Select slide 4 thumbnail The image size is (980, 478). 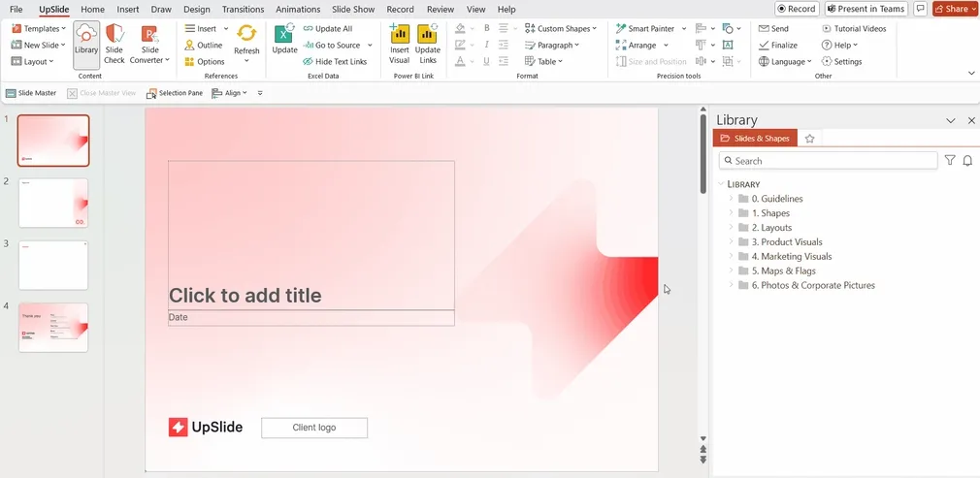point(53,328)
